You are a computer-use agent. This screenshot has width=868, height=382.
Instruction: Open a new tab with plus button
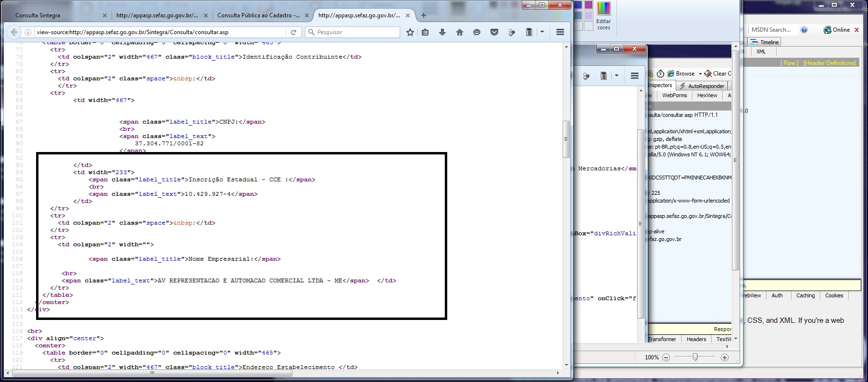point(424,15)
